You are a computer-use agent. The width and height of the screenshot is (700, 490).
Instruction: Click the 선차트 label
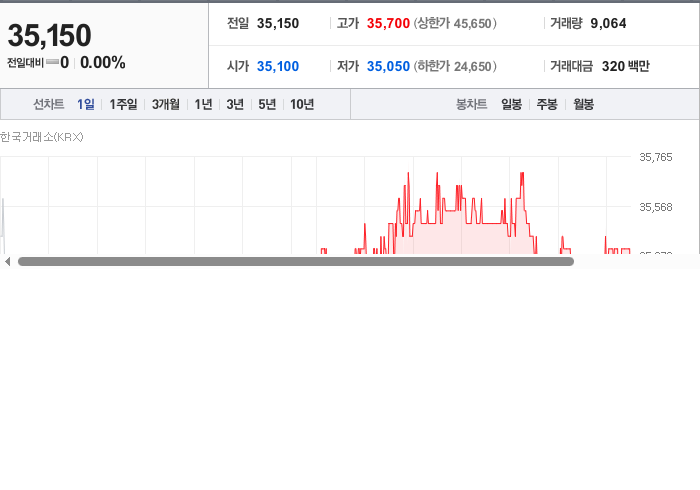49,104
